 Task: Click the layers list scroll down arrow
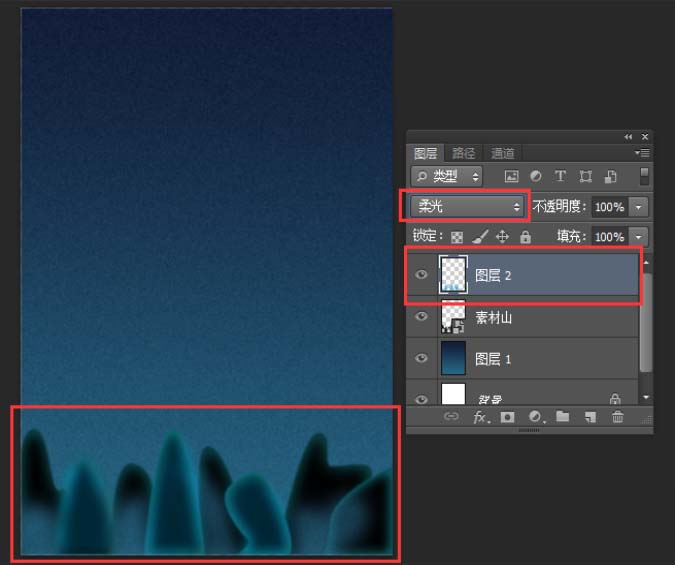point(646,397)
